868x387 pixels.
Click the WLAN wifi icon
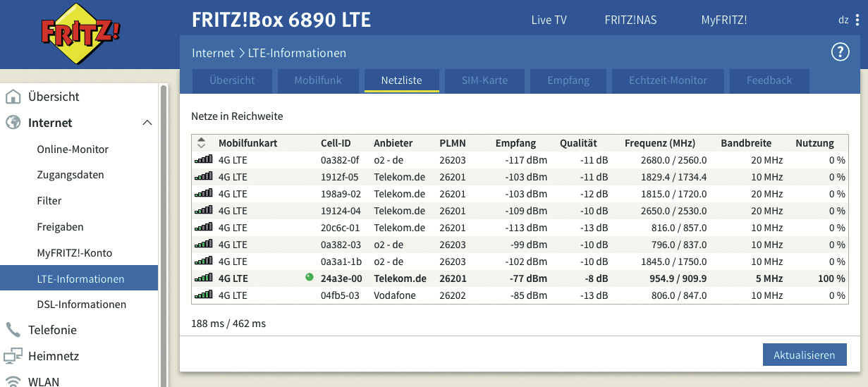(x=13, y=381)
